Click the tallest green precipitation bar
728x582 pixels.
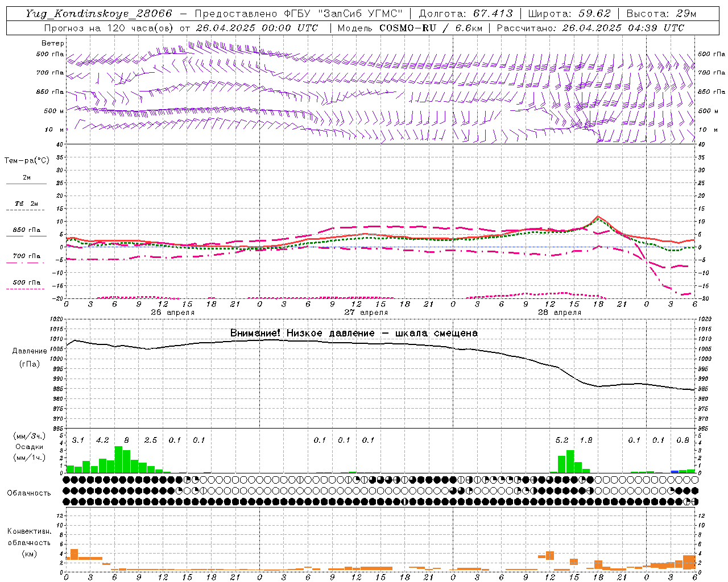(x=118, y=460)
